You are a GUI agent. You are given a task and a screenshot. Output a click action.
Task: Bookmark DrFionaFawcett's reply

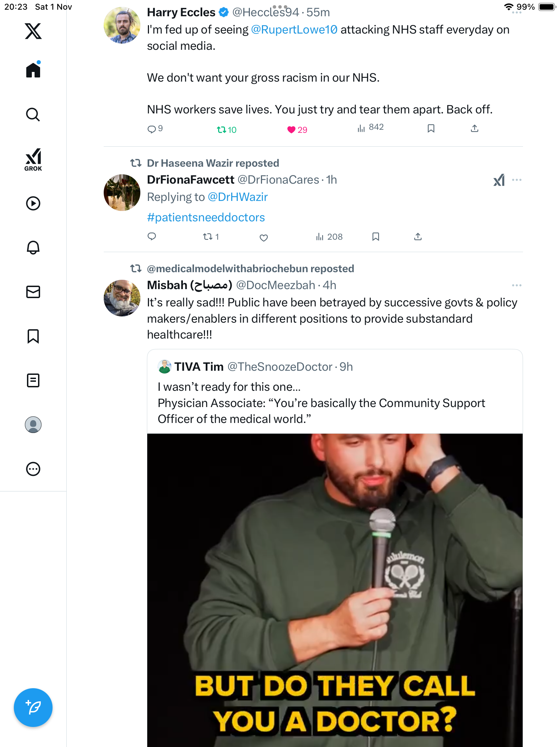pyautogui.click(x=376, y=237)
